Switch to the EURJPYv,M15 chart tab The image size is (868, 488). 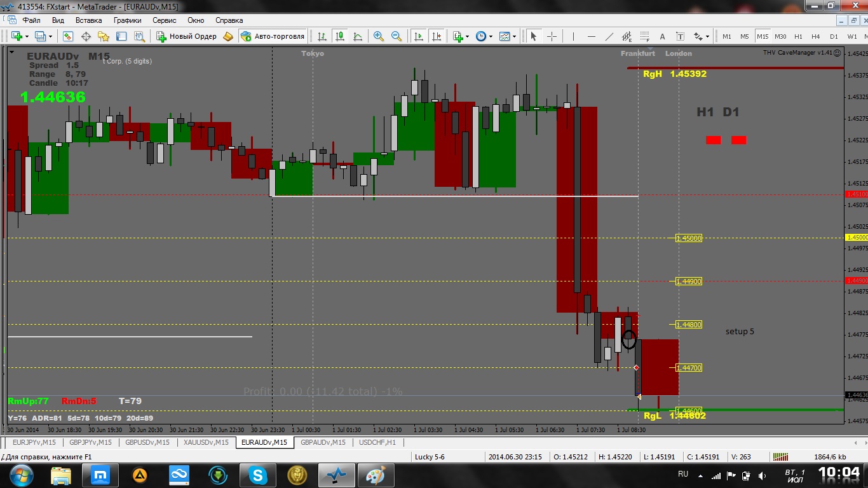tap(34, 442)
